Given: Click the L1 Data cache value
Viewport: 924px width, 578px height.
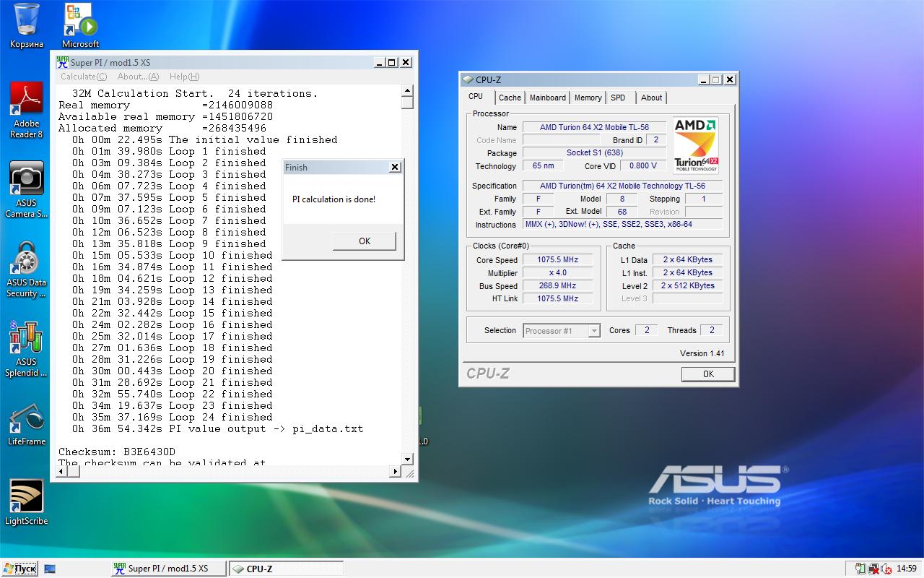Looking at the screenshot, I should (x=688, y=260).
